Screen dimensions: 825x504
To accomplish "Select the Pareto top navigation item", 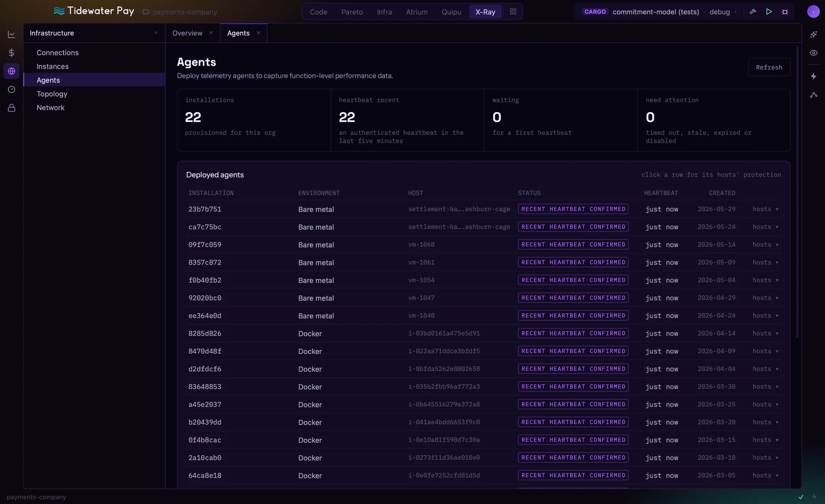I will coord(352,12).
